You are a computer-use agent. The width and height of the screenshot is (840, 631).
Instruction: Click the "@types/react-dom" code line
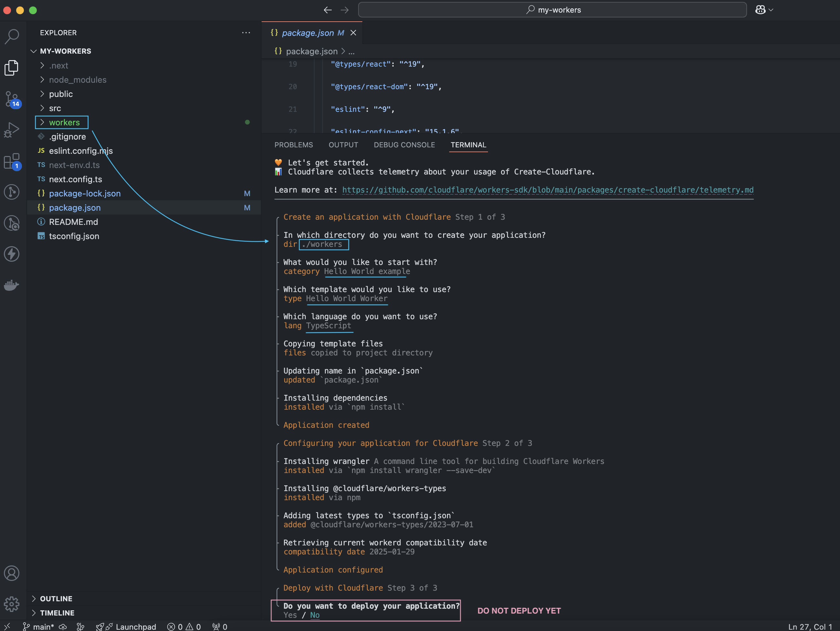pos(386,87)
